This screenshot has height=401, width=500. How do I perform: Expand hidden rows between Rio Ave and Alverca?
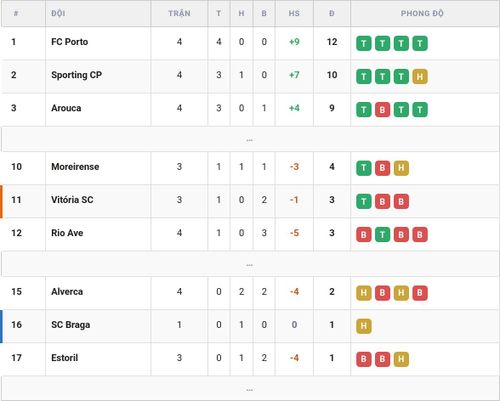250,264
